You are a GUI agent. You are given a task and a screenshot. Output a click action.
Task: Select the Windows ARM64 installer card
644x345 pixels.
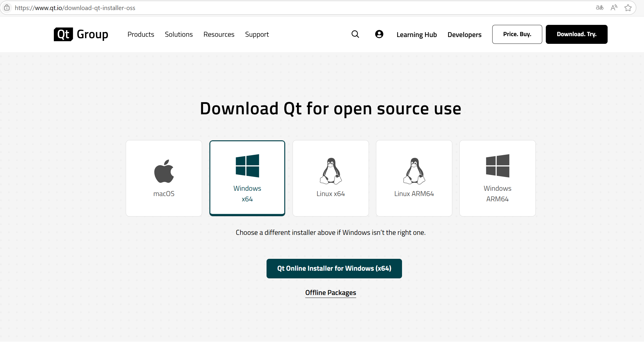pos(498,178)
